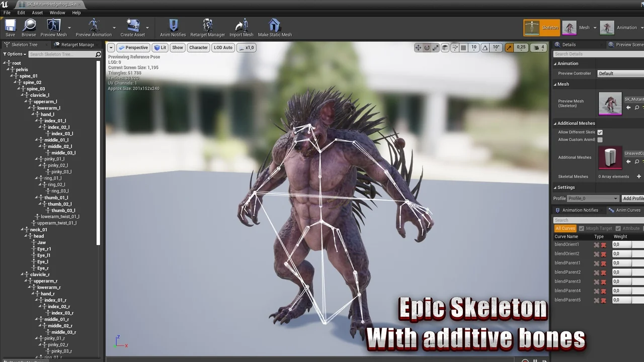The image size is (644, 362).
Task: Switch to the Anim Curves tab
Action: pos(624,210)
